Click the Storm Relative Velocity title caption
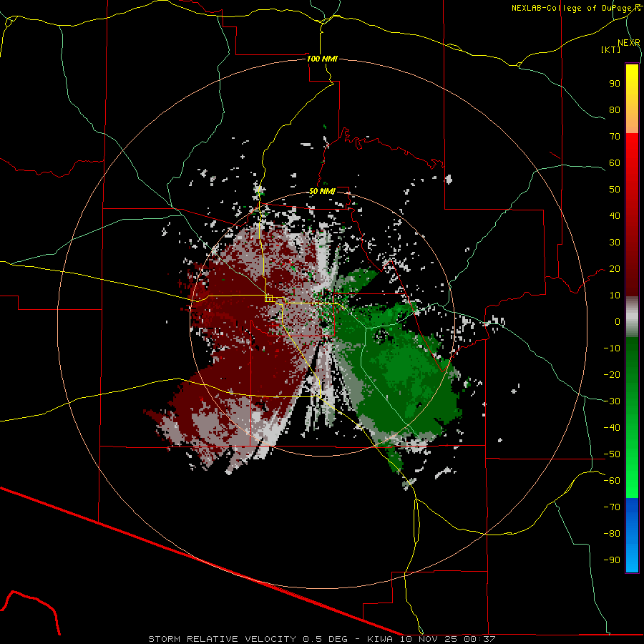This screenshot has height=644, width=644. pyautogui.click(x=223, y=639)
